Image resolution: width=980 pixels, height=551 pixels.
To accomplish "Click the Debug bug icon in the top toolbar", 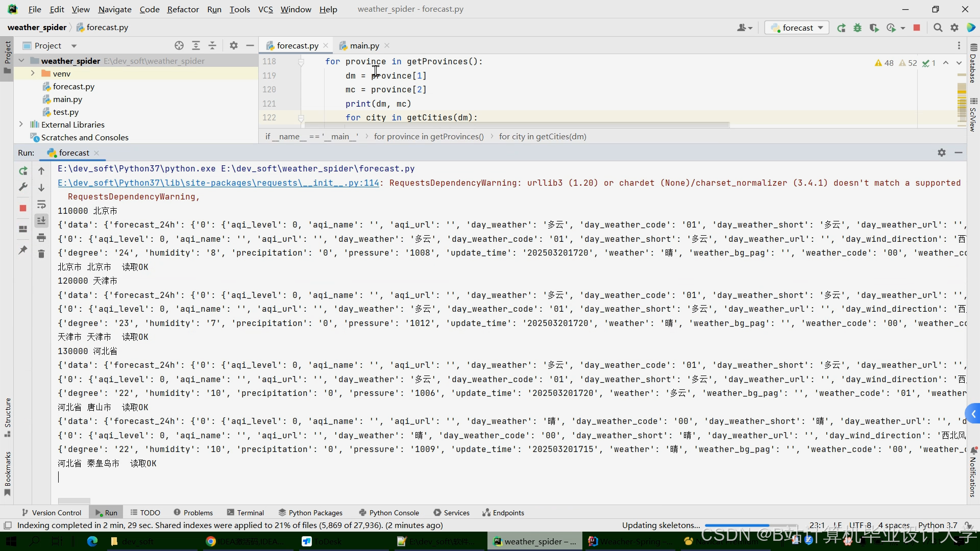I will (x=857, y=28).
